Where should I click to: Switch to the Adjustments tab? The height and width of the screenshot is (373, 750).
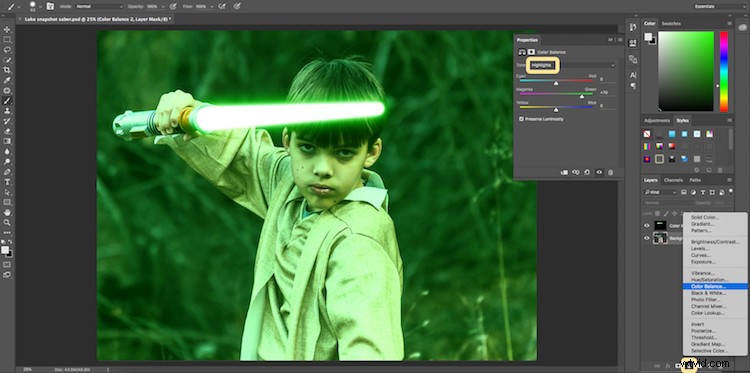657,121
